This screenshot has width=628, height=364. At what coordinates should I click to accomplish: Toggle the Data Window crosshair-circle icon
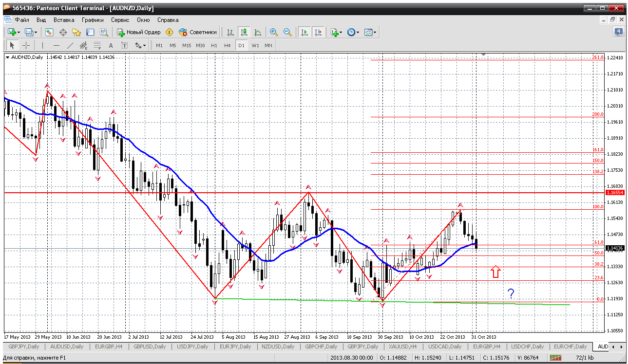63,32
